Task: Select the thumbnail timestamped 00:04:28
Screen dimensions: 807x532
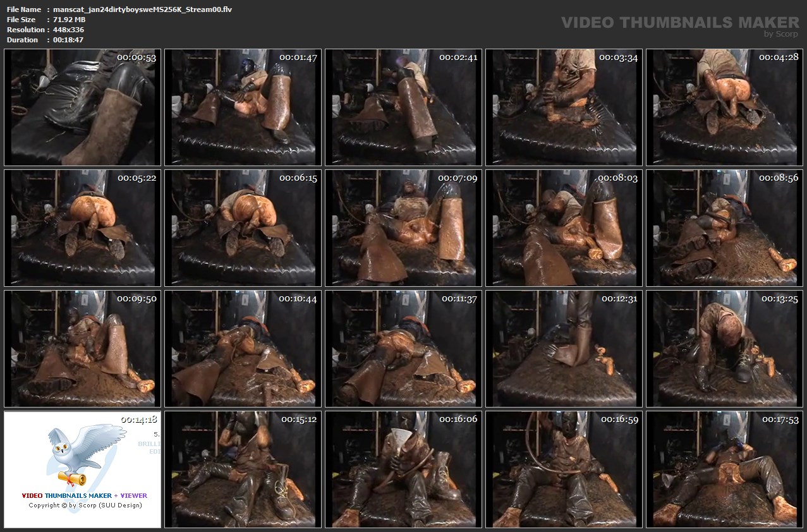Action: tap(724, 107)
